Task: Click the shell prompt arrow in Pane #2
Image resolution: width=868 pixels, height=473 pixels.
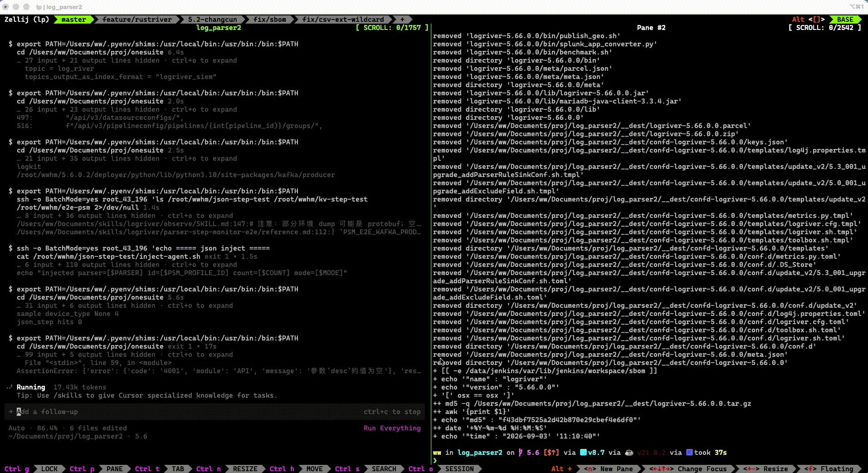Action: point(435,461)
